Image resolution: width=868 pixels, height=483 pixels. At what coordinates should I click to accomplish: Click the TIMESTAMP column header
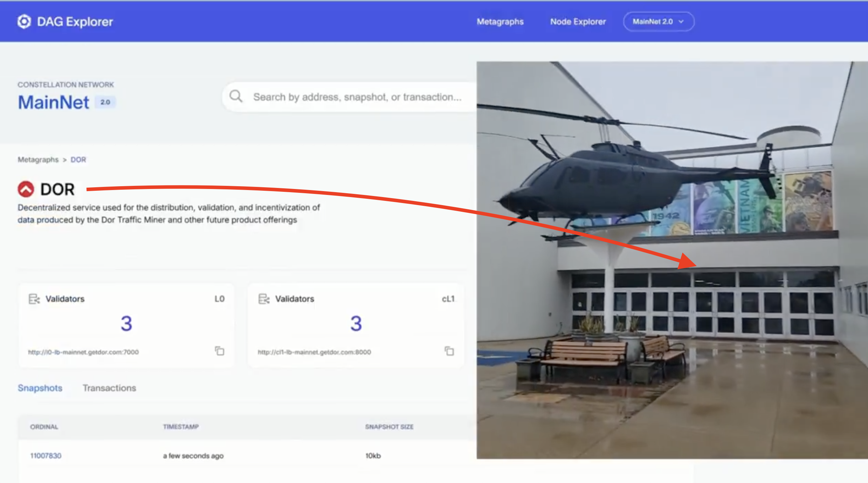[x=181, y=427]
